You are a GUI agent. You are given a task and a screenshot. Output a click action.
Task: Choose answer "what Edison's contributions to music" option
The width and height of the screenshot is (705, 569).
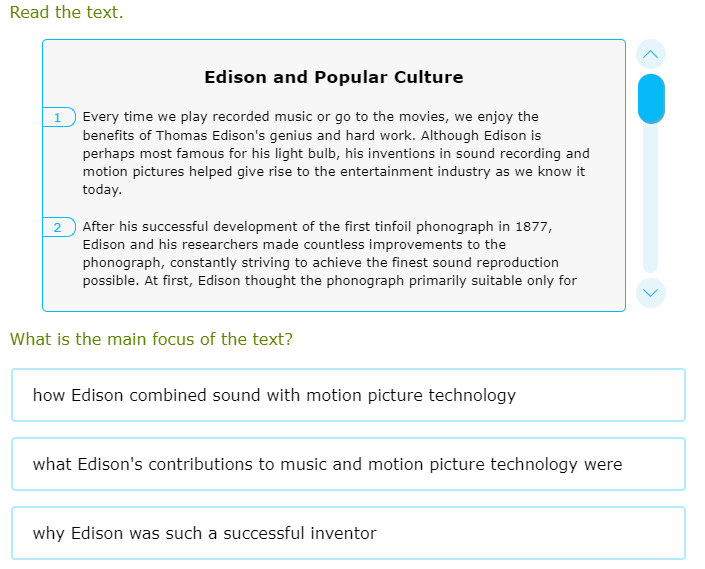(x=348, y=464)
